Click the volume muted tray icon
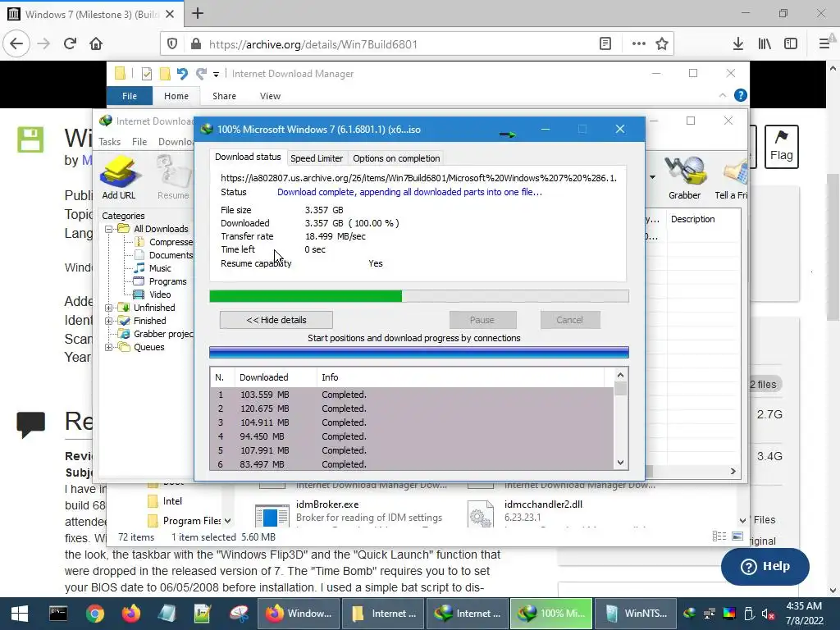840x630 pixels. 768,614
